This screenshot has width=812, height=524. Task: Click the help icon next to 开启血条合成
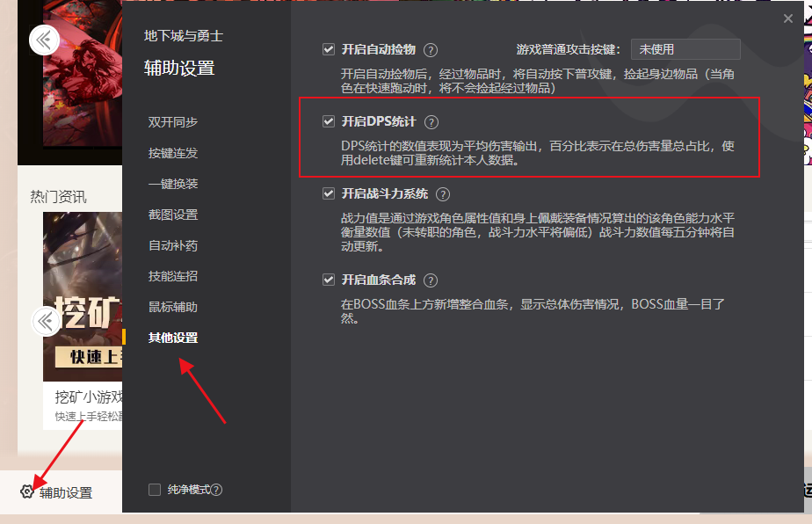pyautogui.click(x=431, y=280)
